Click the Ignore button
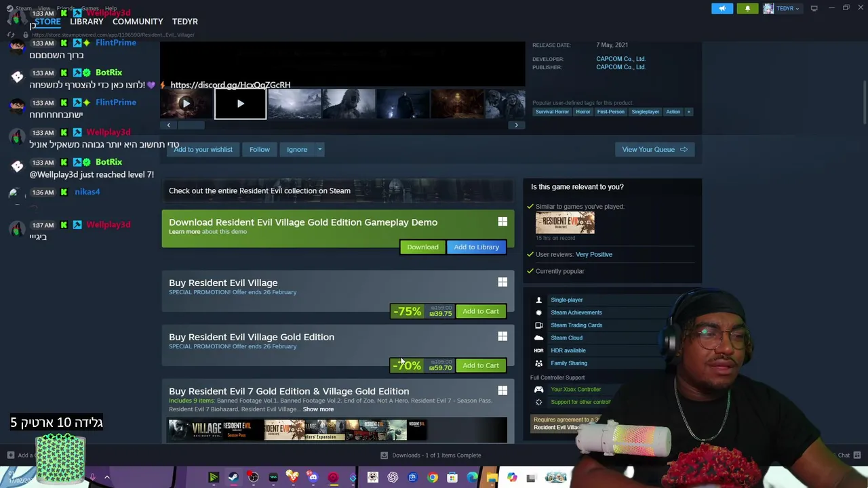The image size is (868, 488). 297,149
